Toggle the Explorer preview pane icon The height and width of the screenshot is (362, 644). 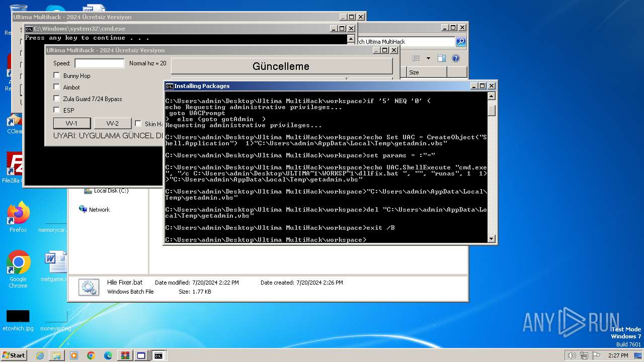[x=441, y=58]
